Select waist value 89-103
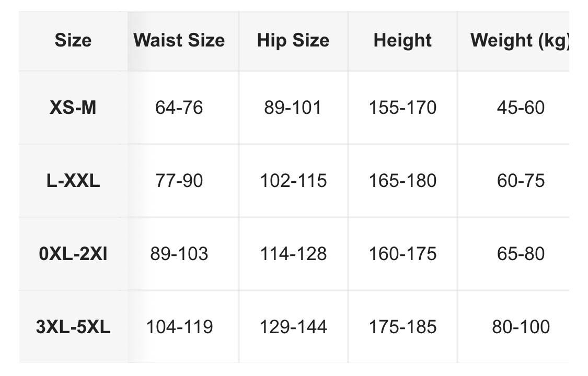Viewport: 588px width, 376px height. (x=179, y=254)
